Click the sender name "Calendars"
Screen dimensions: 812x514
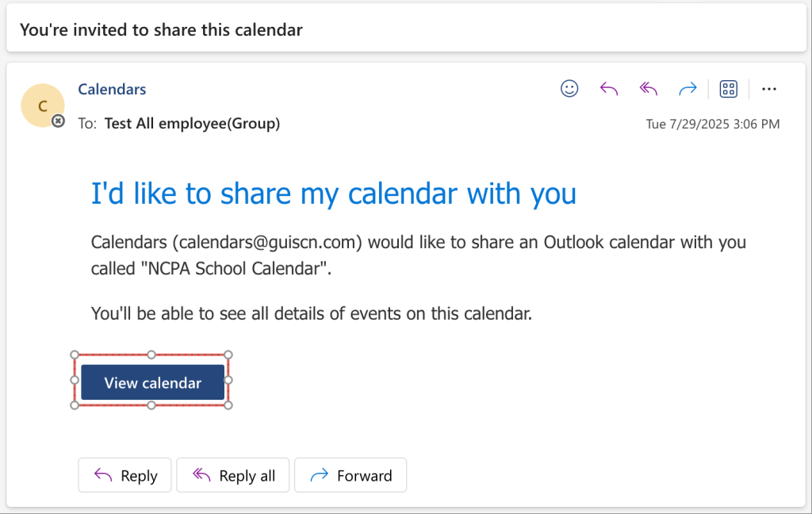pos(112,89)
